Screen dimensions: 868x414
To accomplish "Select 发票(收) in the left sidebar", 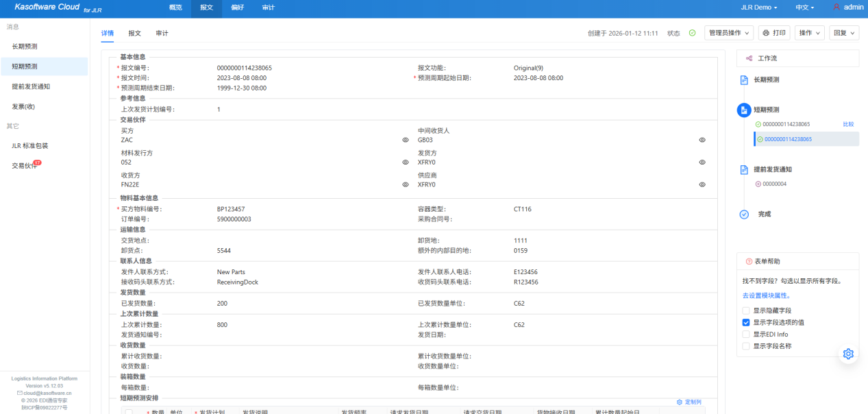I will pos(23,106).
